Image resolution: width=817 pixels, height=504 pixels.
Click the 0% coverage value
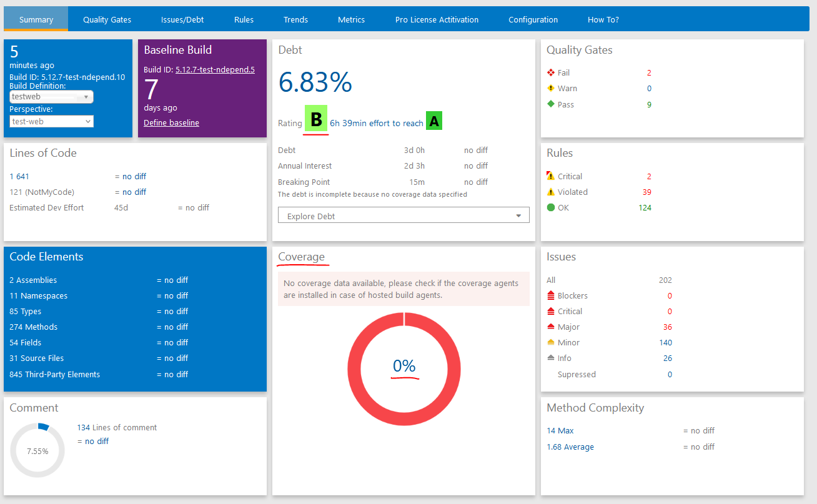coord(404,366)
